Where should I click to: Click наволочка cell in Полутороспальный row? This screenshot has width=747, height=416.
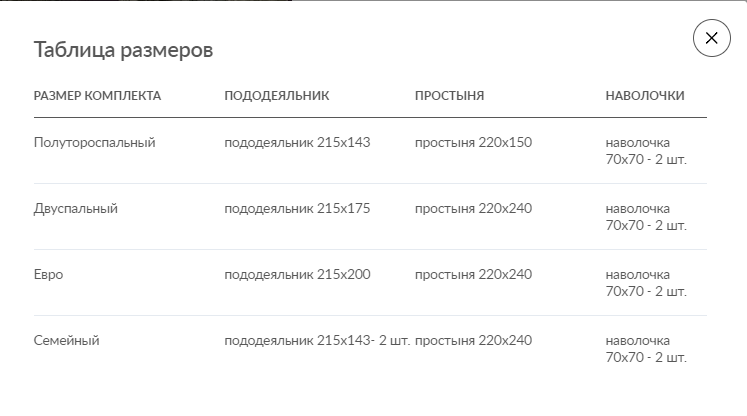click(646, 151)
